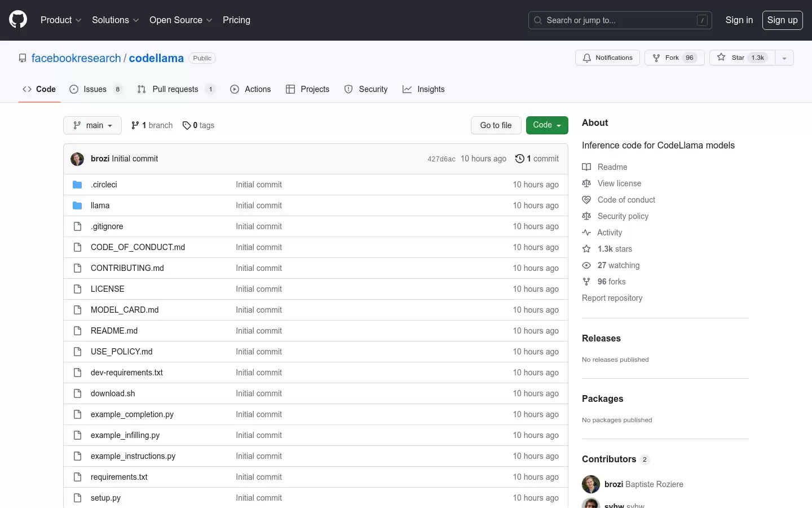The image size is (812, 508).
Task: Click the commit history clock icon
Action: coord(520,159)
